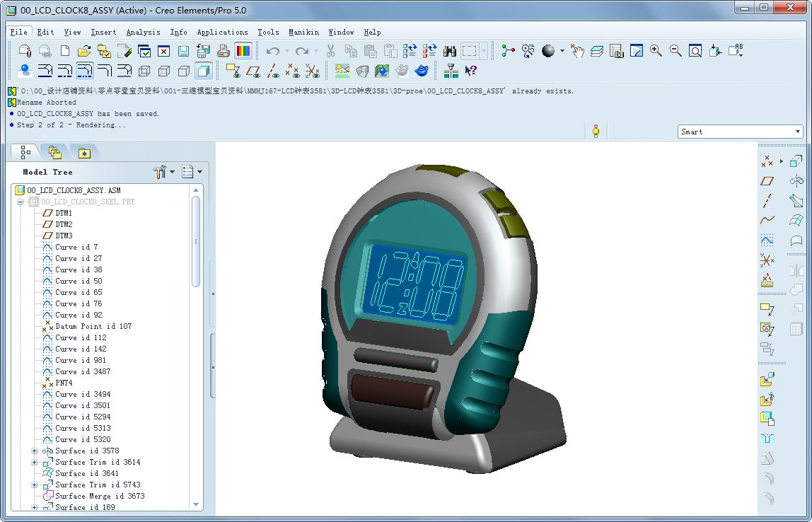Select the 00_LCD_CLOCK8_ASSY.ASM root item
Image resolution: width=812 pixels, height=522 pixels.
tap(74, 190)
